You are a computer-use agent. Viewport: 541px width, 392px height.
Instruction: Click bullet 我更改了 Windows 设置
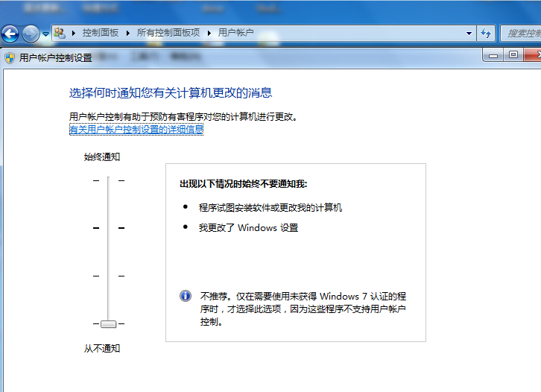click(x=248, y=228)
